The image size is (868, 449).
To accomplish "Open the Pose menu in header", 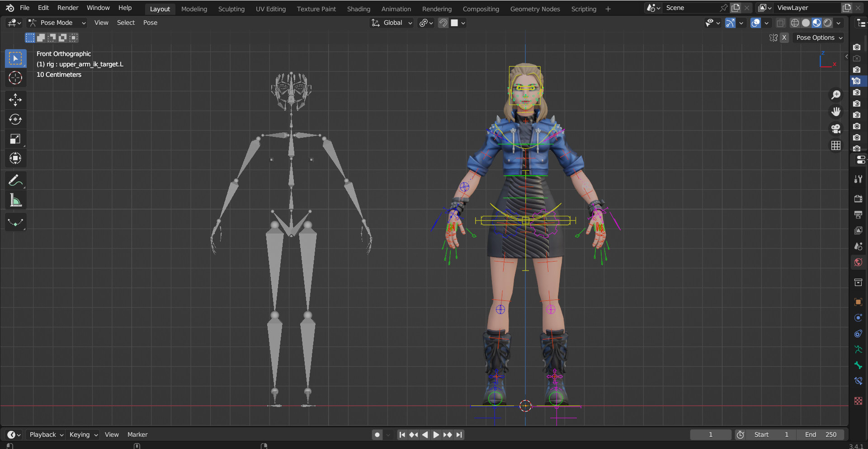I will pos(150,23).
